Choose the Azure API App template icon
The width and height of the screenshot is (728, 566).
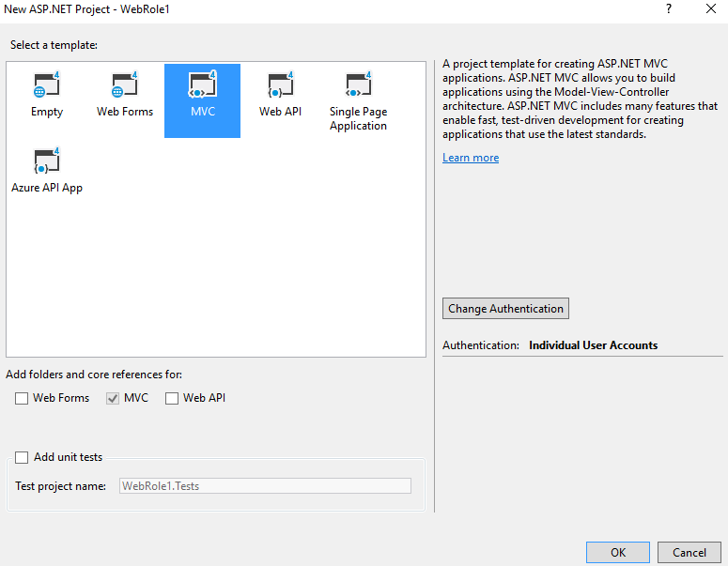(x=47, y=161)
